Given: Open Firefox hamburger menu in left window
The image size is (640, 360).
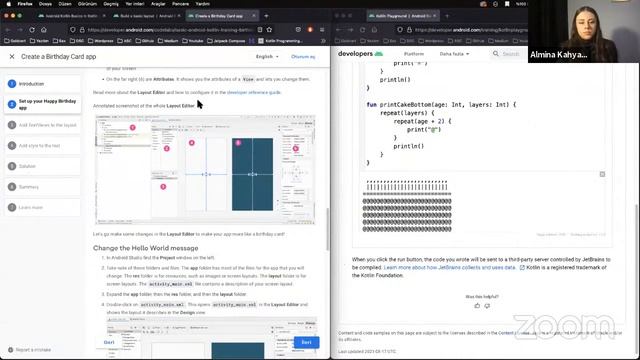Looking at the screenshot, I should [x=322, y=30].
